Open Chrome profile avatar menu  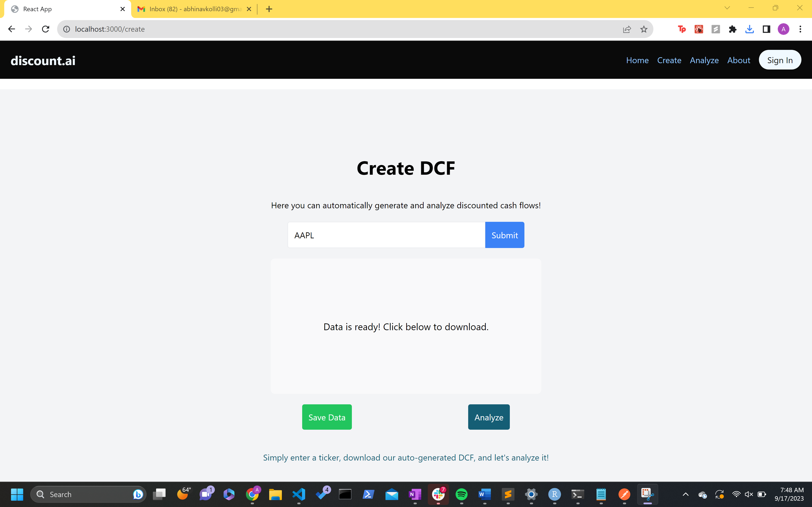[x=783, y=29]
